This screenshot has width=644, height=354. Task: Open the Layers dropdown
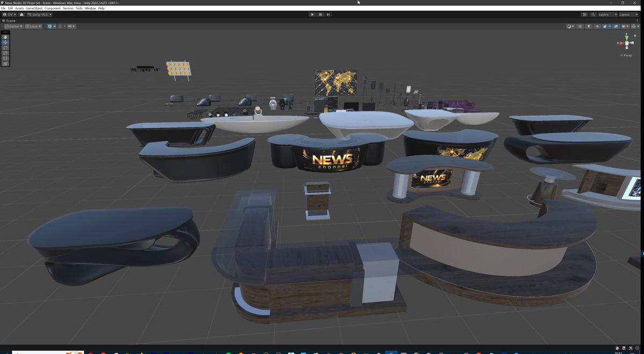[x=607, y=15]
